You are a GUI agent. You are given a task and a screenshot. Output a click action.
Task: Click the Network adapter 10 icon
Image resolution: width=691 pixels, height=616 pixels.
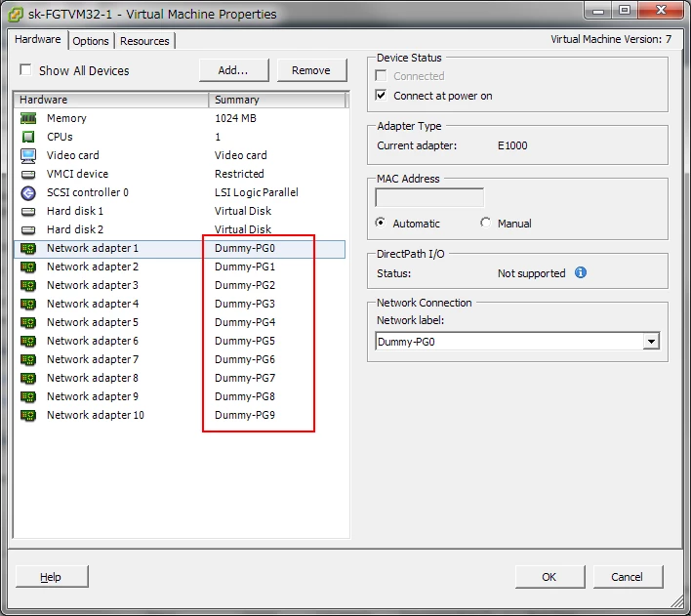coord(28,415)
